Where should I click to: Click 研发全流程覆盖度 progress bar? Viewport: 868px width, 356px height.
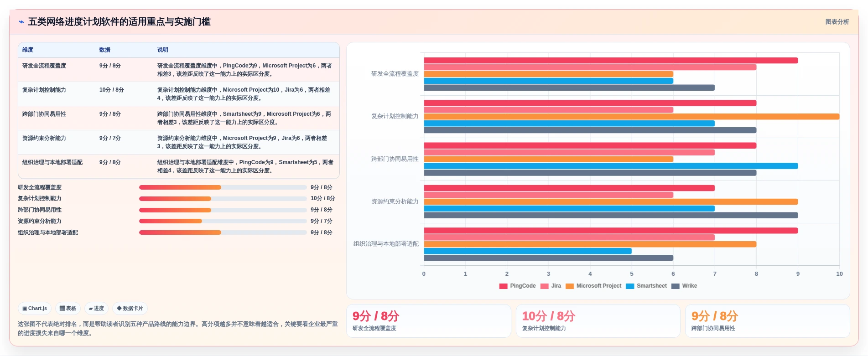pos(223,187)
